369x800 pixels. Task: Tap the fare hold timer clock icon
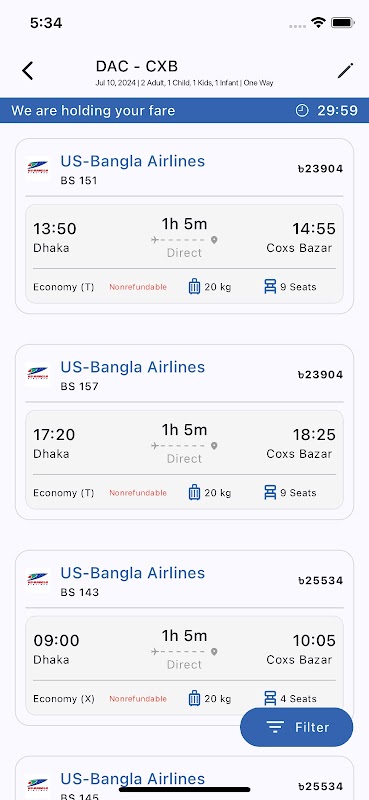click(302, 110)
